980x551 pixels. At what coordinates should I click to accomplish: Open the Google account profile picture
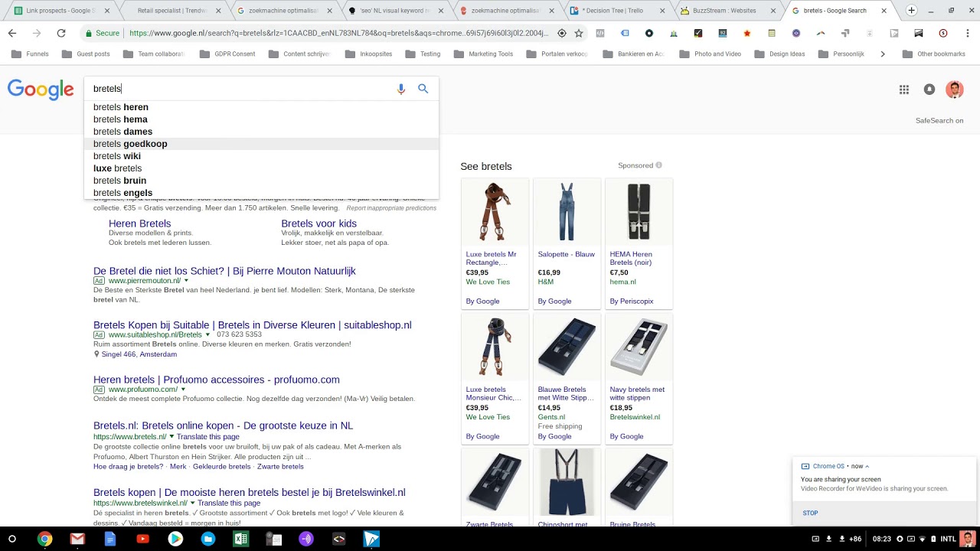click(x=954, y=90)
